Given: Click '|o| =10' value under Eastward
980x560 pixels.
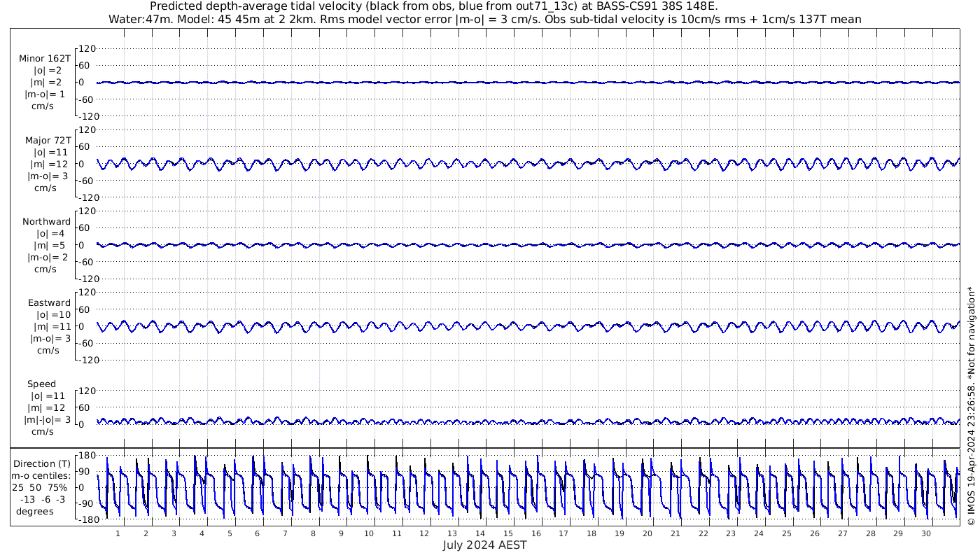Looking at the screenshot, I should [53, 314].
